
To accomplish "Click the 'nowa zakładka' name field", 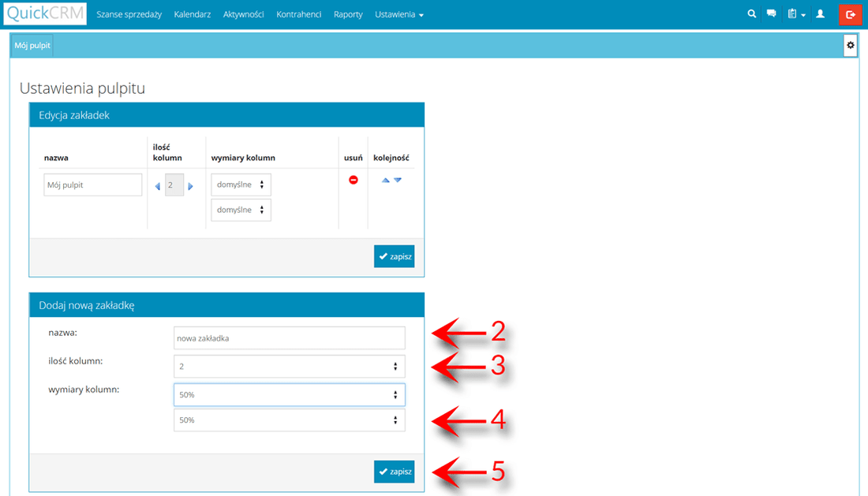I will (x=289, y=338).
